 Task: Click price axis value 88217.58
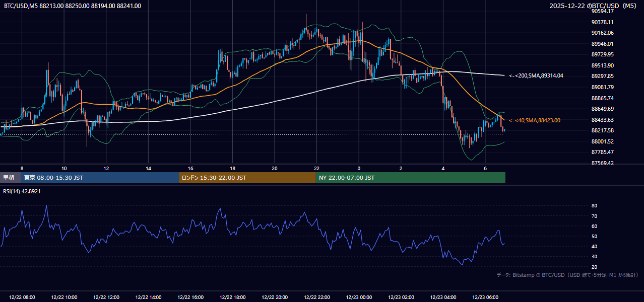(602, 130)
